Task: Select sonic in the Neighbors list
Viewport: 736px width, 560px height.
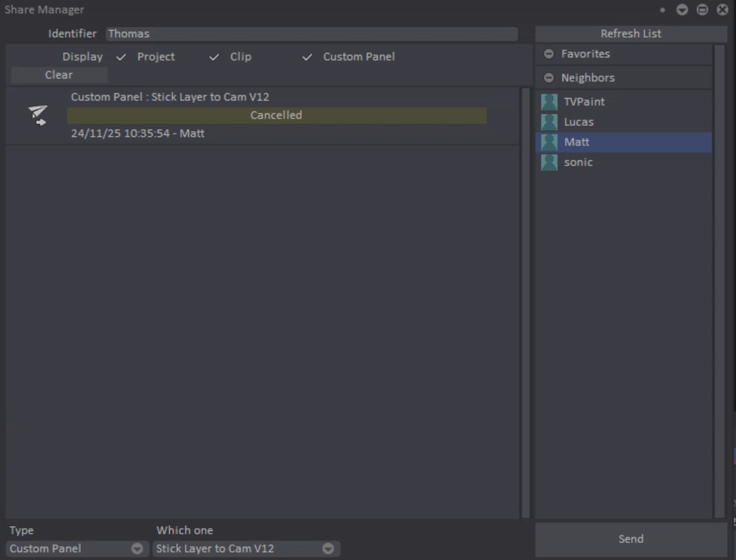Action: pyautogui.click(x=579, y=162)
